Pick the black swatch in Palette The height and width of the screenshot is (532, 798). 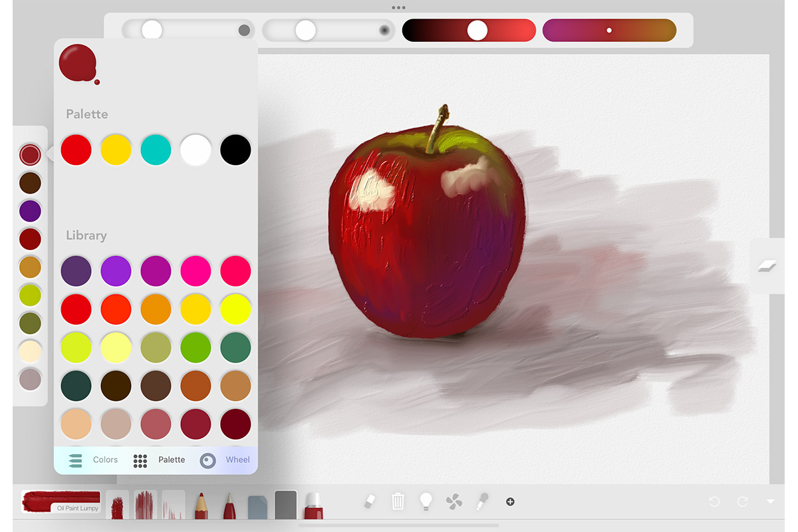click(235, 150)
